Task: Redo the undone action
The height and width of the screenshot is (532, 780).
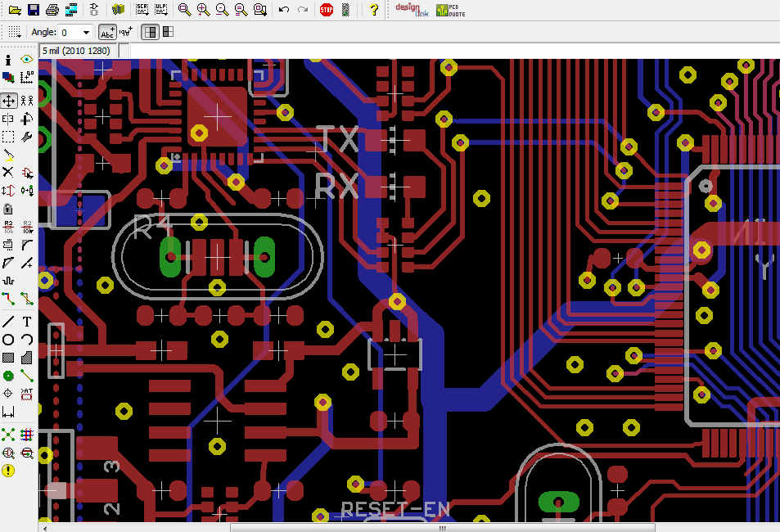Action: click(x=303, y=10)
